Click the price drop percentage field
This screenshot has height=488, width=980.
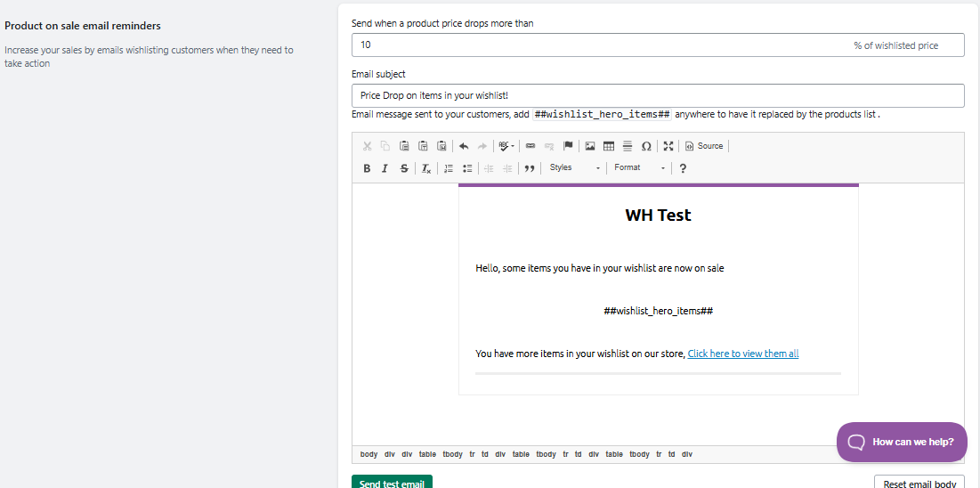point(658,45)
